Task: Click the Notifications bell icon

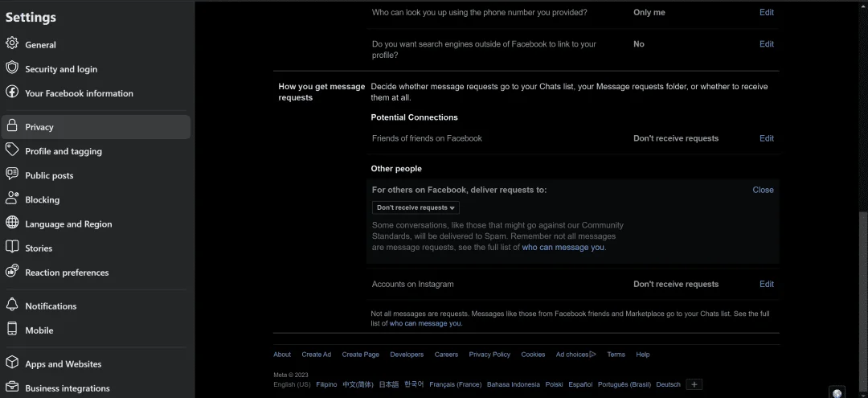Action: point(12,305)
